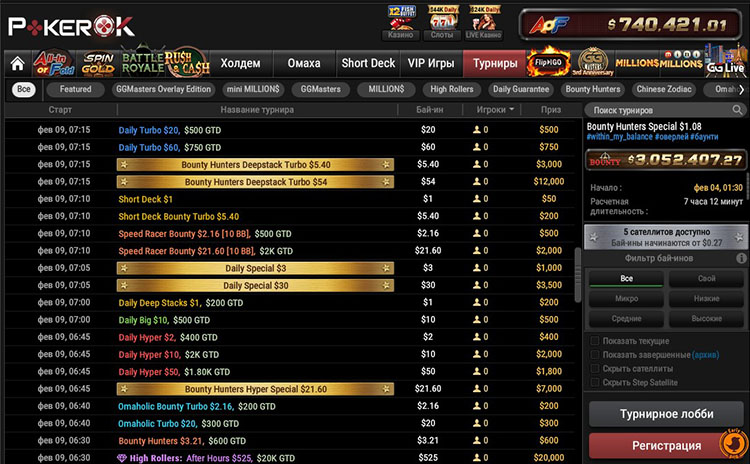Click the tournament list scrollbar
This screenshot has width=750, height=464.
(x=578, y=275)
